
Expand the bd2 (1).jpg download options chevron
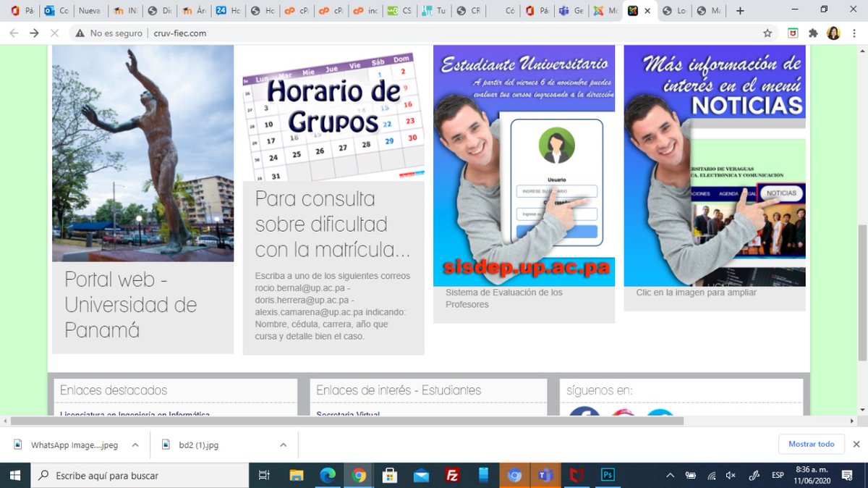pyautogui.click(x=283, y=445)
